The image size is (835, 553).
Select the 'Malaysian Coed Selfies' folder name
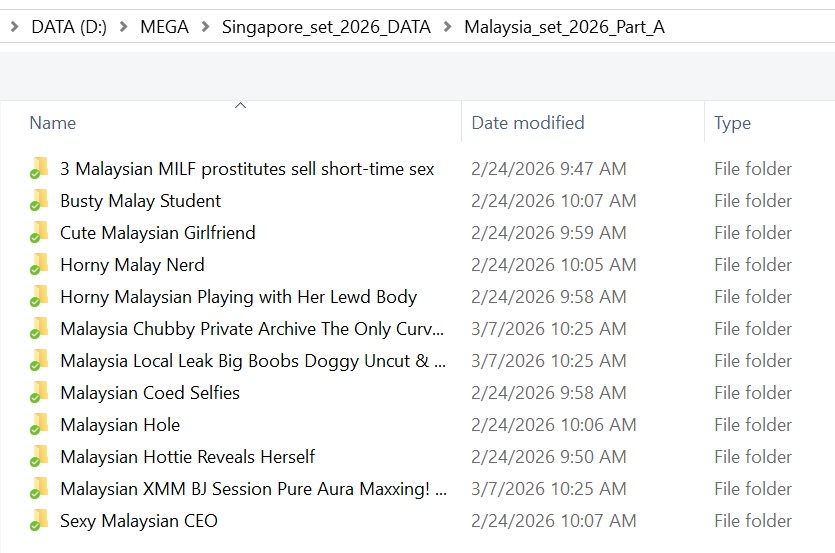coord(150,393)
